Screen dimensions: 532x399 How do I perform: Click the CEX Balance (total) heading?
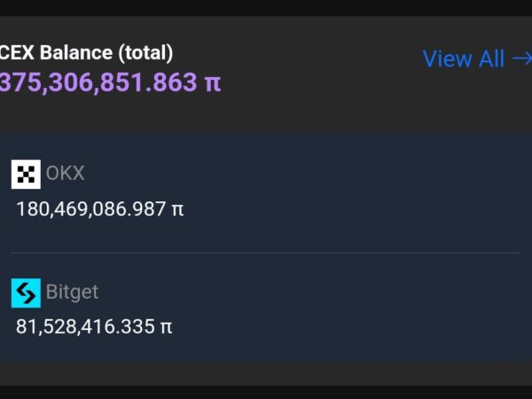(x=87, y=53)
